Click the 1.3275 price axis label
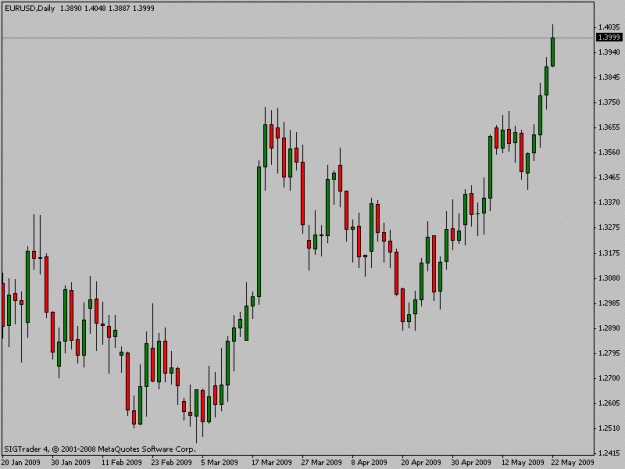Screen dimensions: 625x469 (x=609, y=228)
